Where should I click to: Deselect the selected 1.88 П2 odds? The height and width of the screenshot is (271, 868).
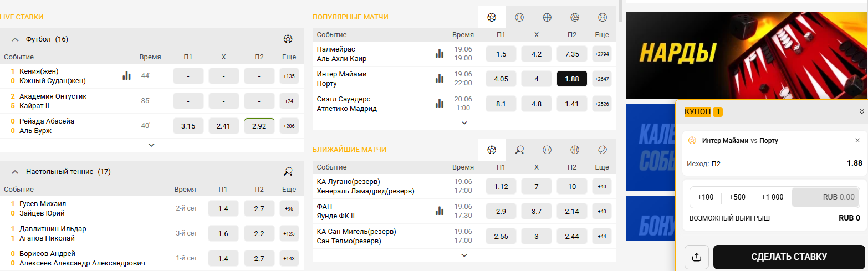572,79
